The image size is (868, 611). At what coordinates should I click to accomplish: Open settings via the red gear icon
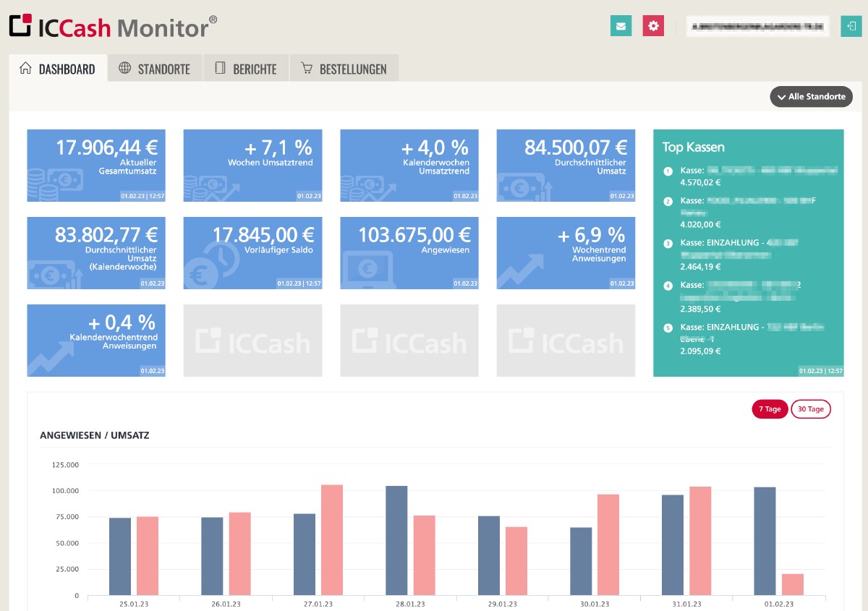point(653,26)
